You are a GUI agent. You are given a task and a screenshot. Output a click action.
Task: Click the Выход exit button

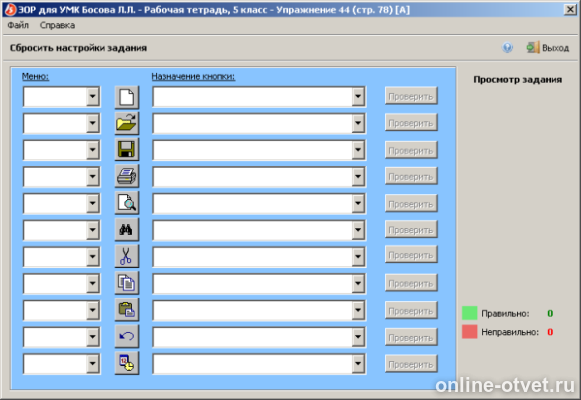548,48
